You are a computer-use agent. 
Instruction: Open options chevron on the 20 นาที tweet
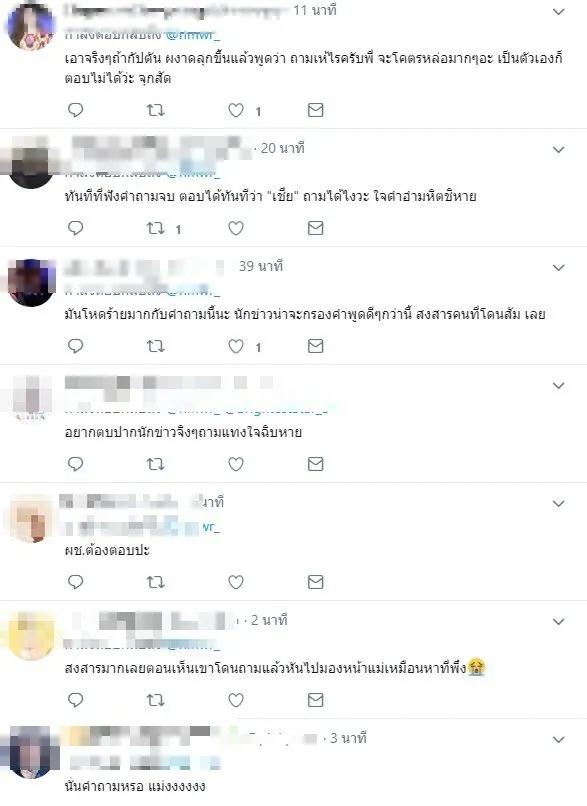(558, 150)
